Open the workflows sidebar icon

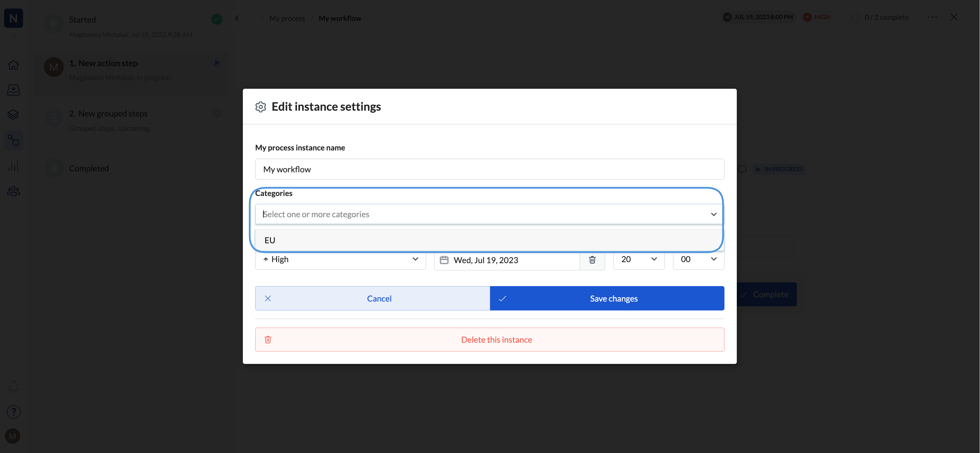(x=13, y=140)
